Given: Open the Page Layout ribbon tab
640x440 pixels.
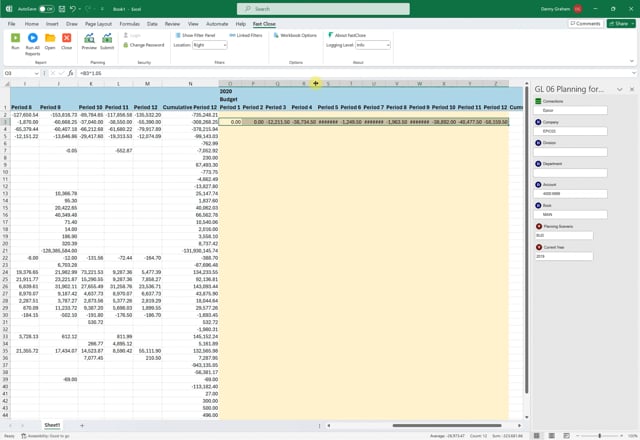Looking at the screenshot, I should pos(98,23).
